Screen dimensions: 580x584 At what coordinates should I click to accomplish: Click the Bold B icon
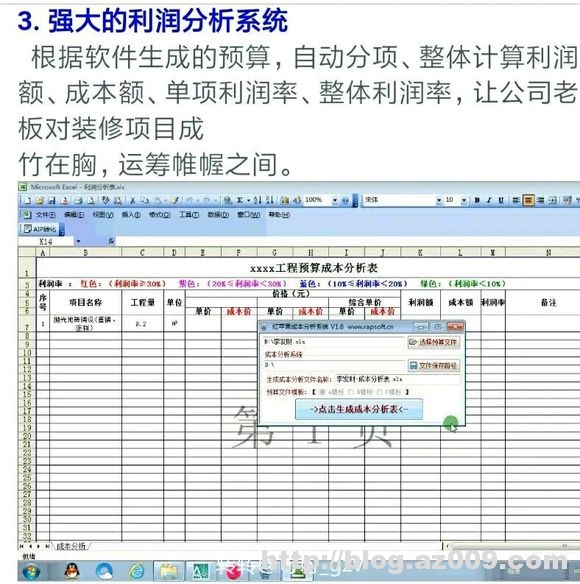coord(477,200)
